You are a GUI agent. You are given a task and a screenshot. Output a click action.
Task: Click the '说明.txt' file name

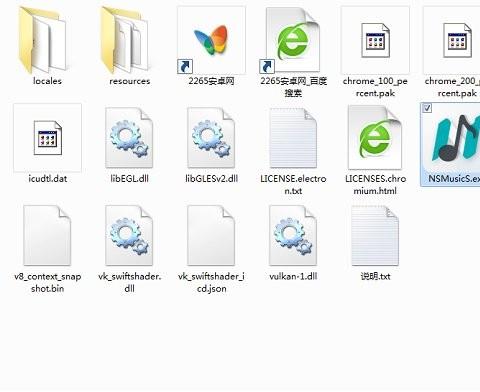click(x=375, y=276)
